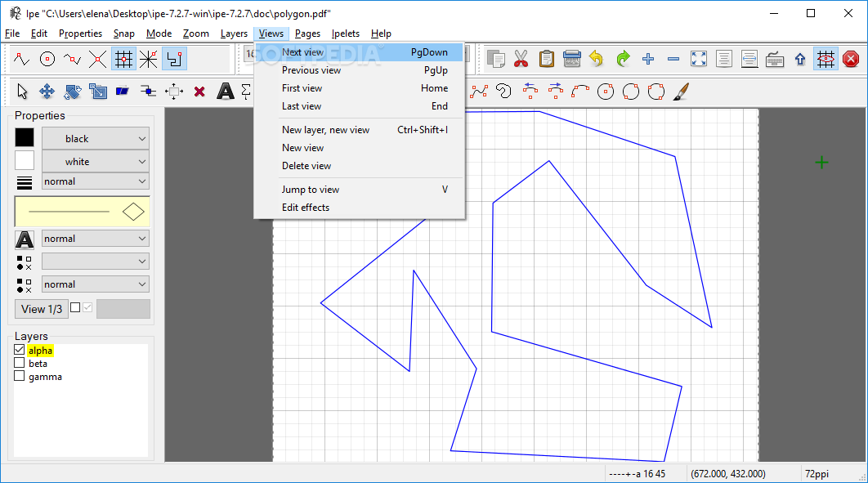Choose the shear objects tool

[x=123, y=92]
